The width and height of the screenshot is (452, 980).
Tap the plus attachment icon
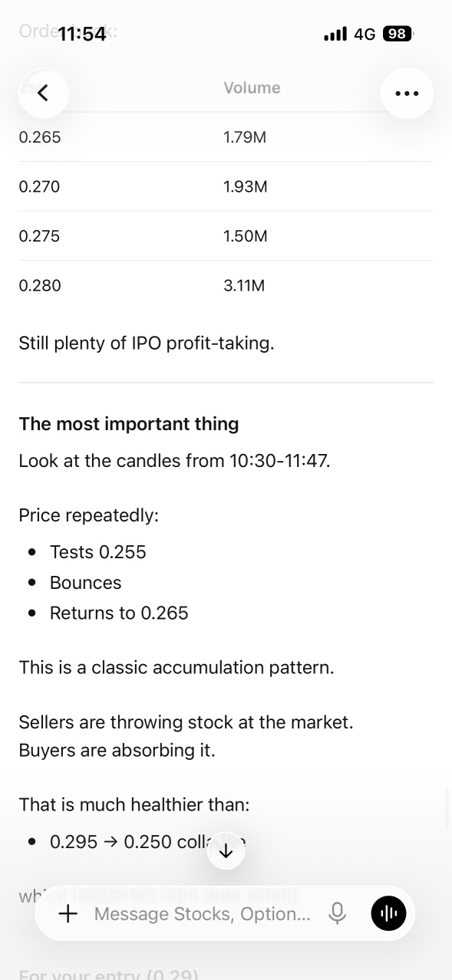pyautogui.click(x=68, y=913)
